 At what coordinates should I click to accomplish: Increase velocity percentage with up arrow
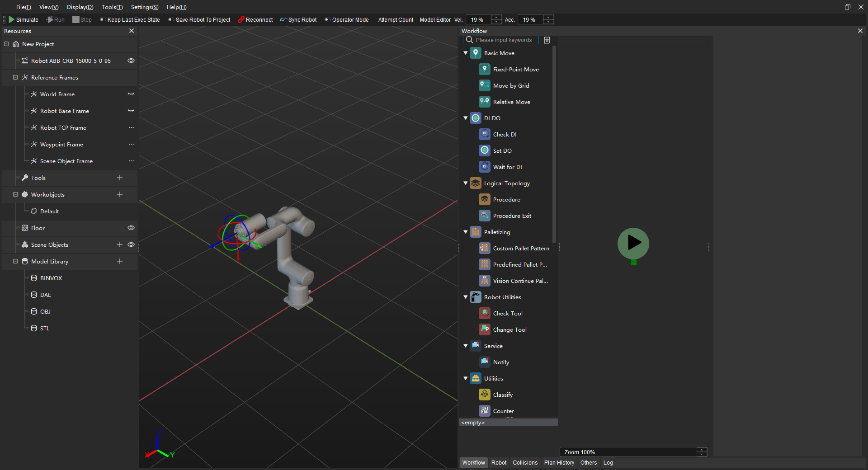click(x=496, y=18)
